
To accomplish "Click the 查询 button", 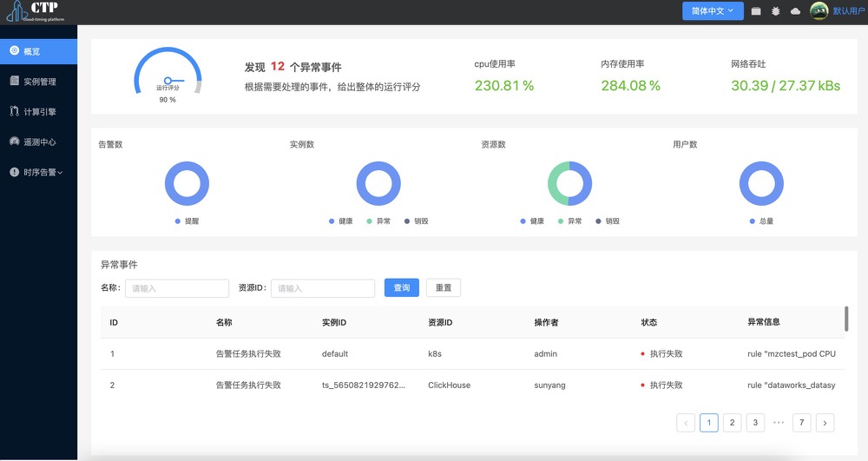I will [401, 287].
